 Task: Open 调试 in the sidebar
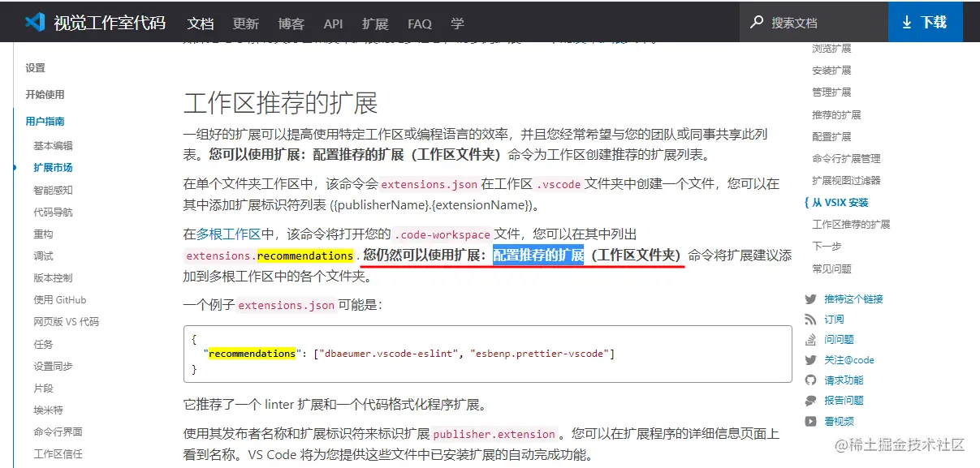[43, 256]
